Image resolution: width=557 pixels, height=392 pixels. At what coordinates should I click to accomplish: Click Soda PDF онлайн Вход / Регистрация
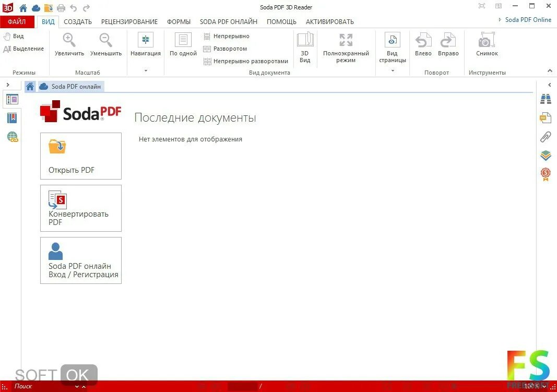tap(81, 260)
